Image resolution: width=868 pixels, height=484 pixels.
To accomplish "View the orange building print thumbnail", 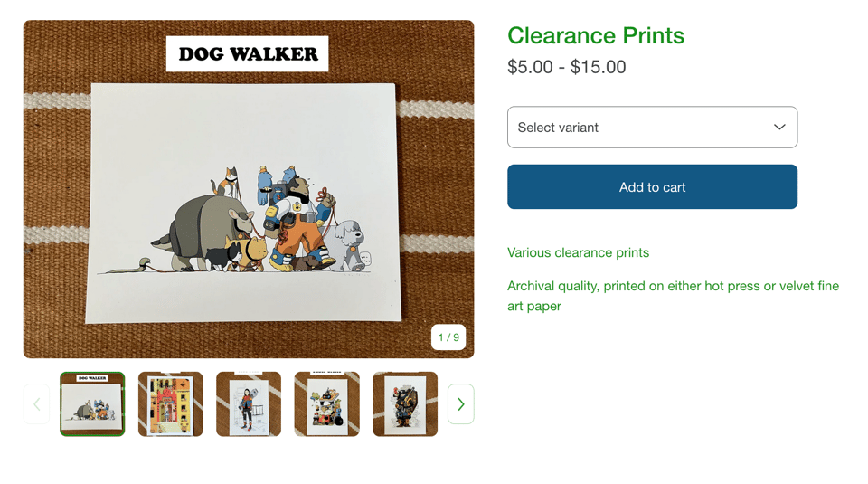I will tap(171, 404).
